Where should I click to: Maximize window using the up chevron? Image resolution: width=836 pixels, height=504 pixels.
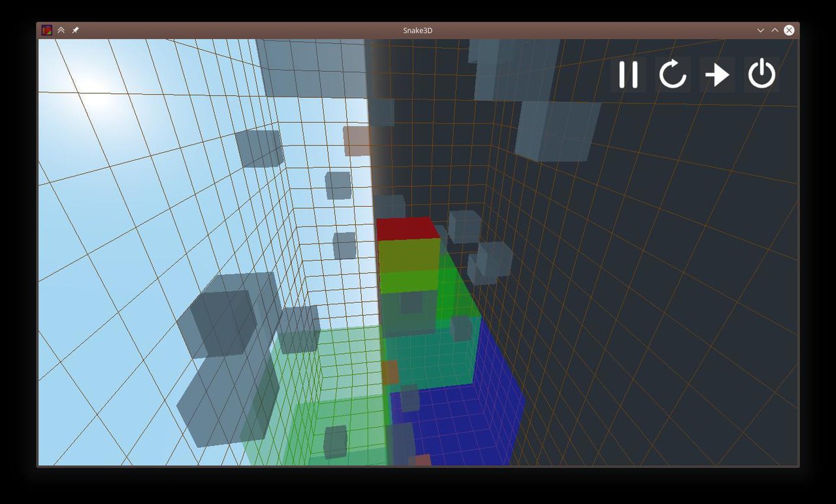click(x=775, y=30)
